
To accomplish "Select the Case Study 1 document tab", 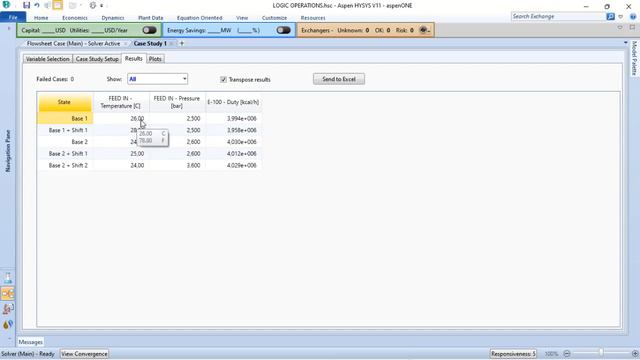I will click(150, 43).
